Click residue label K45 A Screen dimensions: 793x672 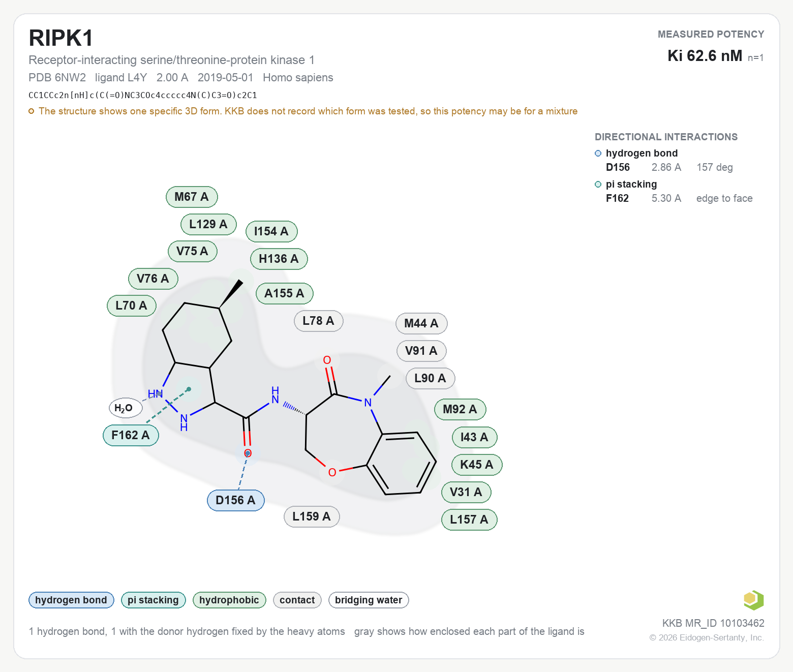click(x=477, y=465)
